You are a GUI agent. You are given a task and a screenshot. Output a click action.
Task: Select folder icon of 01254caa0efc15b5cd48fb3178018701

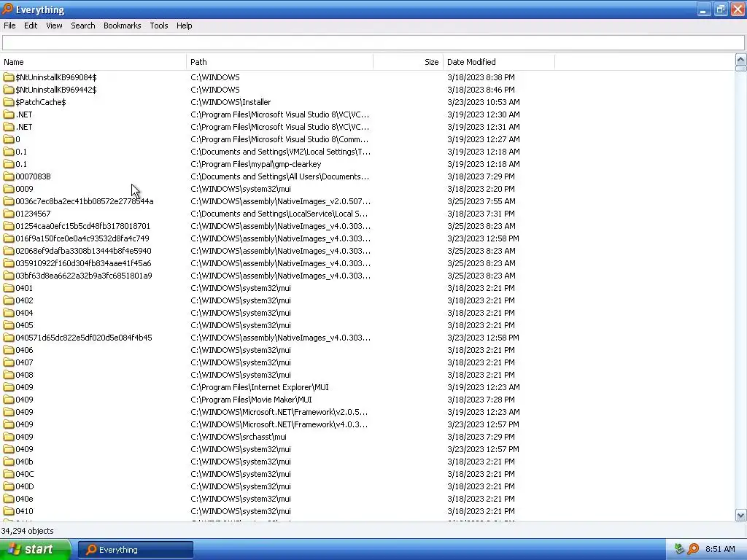pyautogui.click(x=9, y=226)
